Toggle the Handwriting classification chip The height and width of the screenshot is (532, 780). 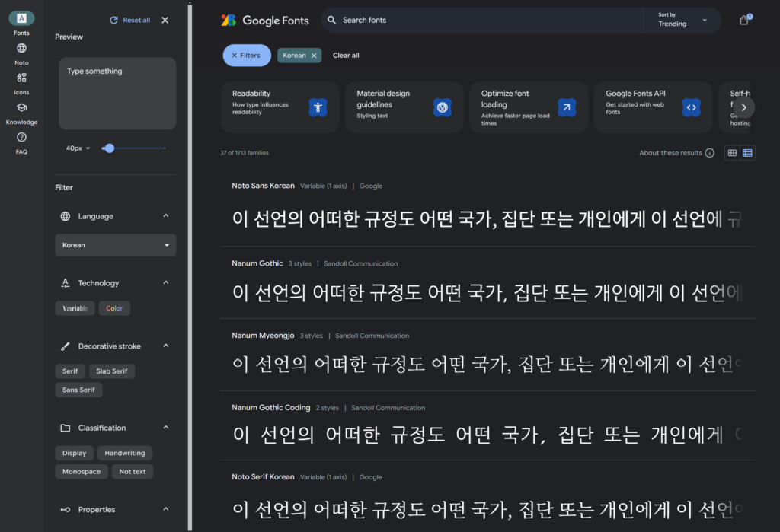125,453
